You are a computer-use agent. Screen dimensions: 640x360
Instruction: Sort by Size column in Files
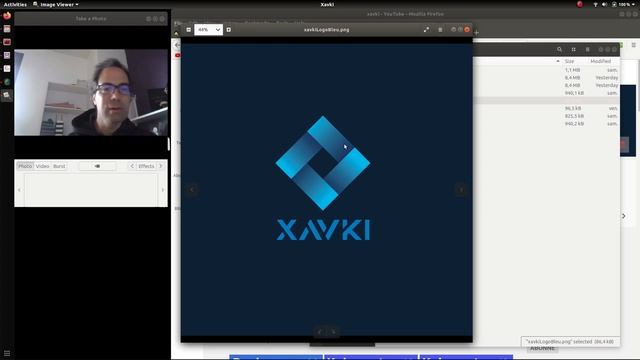tap(569, 61)
